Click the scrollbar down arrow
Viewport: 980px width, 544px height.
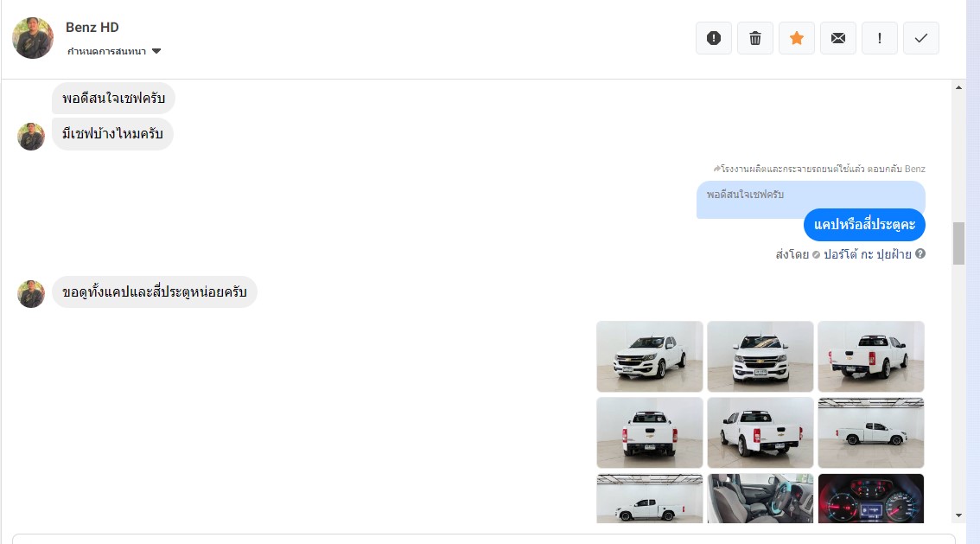958,515
